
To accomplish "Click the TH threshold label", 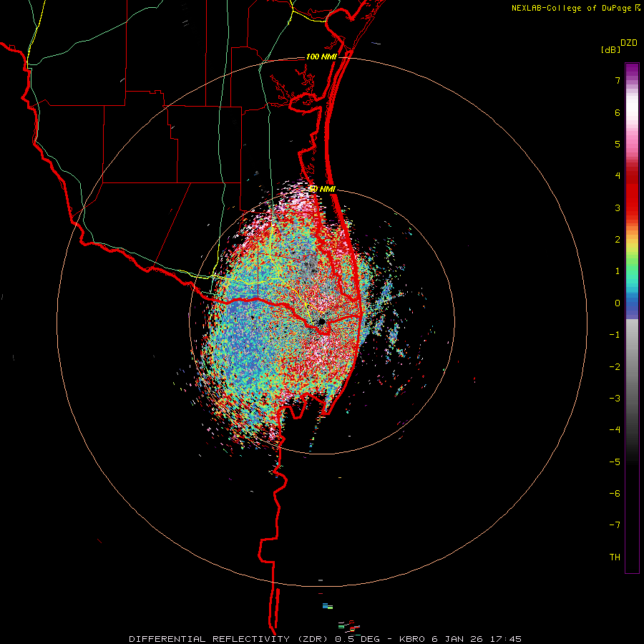I will [615, 557].
